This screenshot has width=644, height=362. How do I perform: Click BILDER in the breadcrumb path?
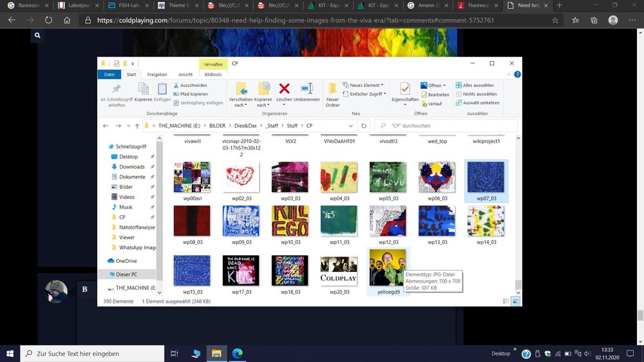pyautogui.click(x=217, y=126)
